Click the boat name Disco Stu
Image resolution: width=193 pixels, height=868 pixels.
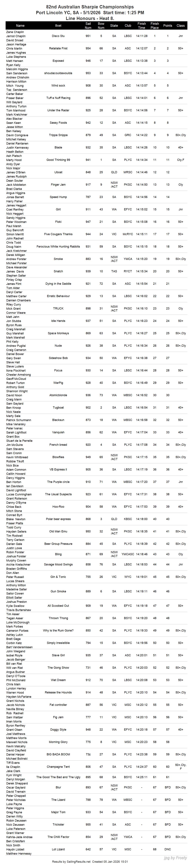point(58,36)
